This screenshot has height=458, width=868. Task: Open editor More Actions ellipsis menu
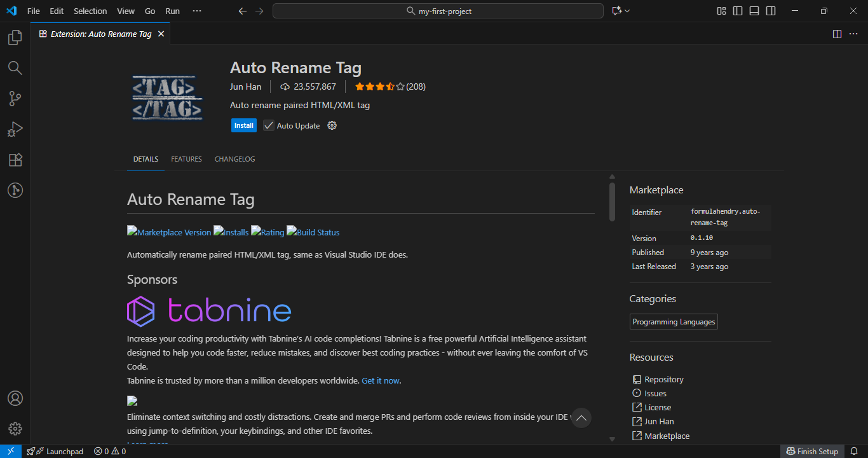853,34
